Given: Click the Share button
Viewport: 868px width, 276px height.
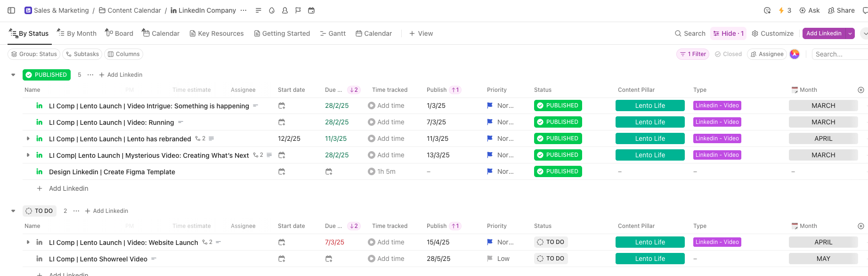Looking at the screenshot, I should coord(841,10).
